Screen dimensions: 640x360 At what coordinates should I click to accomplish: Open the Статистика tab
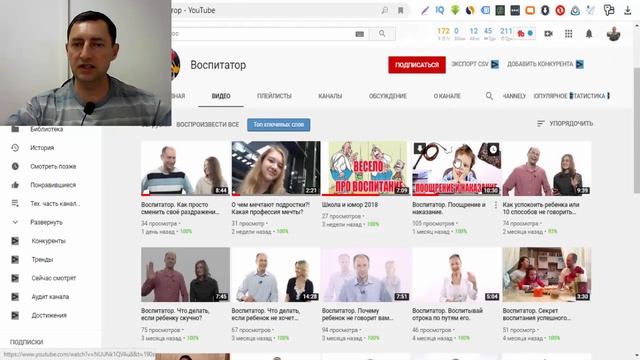(589, 96)
